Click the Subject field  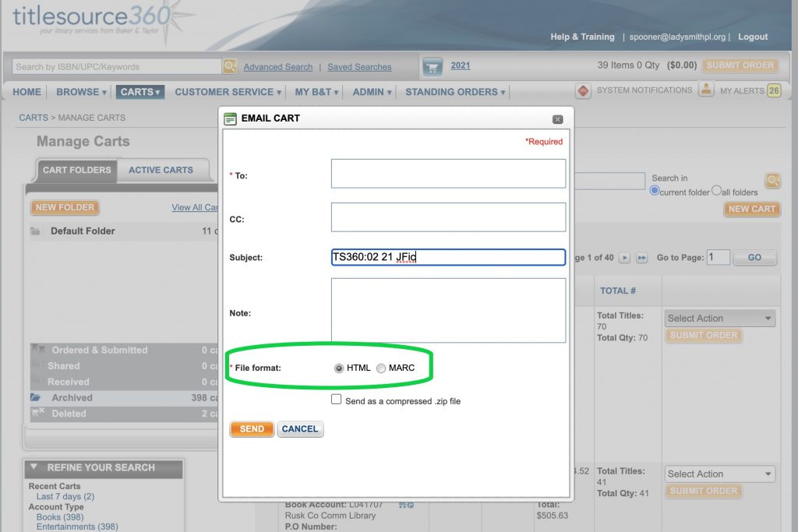(448, 257)
